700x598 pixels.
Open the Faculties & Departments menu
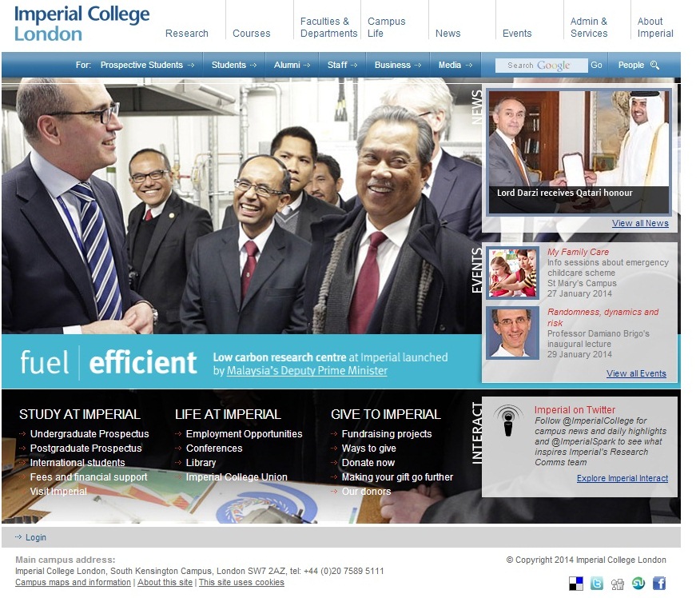(x=328, y=27)
